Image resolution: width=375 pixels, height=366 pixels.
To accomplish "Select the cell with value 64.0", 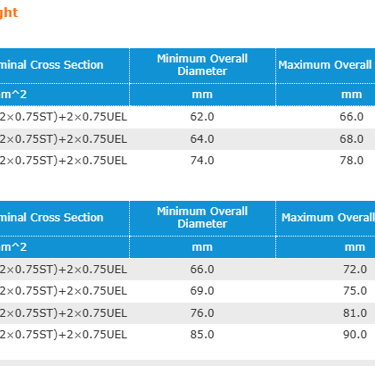I will (x=202, y=139).
